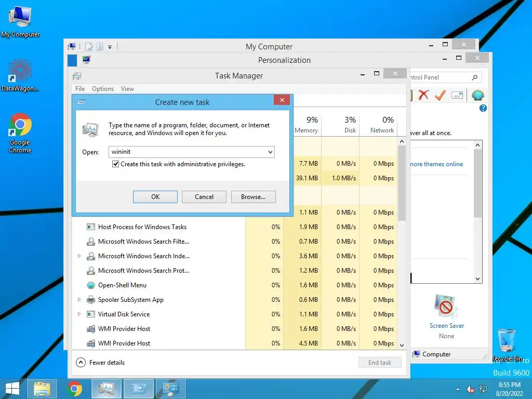Screen dimensions: 532x399
Task: Click the muted volume tray icon
Action: coord(470,389)
